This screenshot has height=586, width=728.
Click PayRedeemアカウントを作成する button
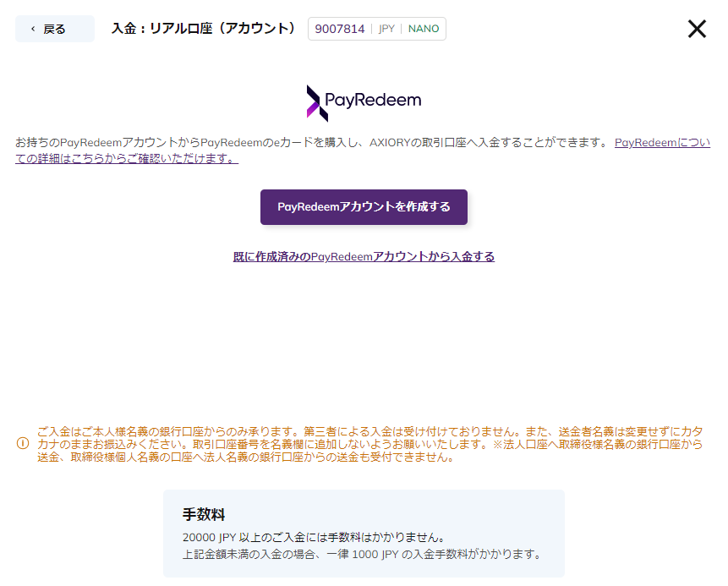[364, 207]
